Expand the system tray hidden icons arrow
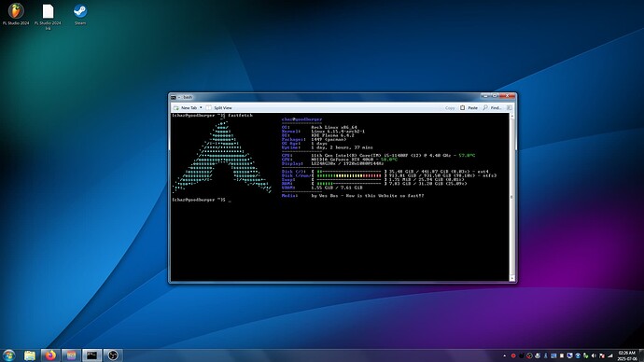Viewport: 644px width, 362px height. click(505, 355)
